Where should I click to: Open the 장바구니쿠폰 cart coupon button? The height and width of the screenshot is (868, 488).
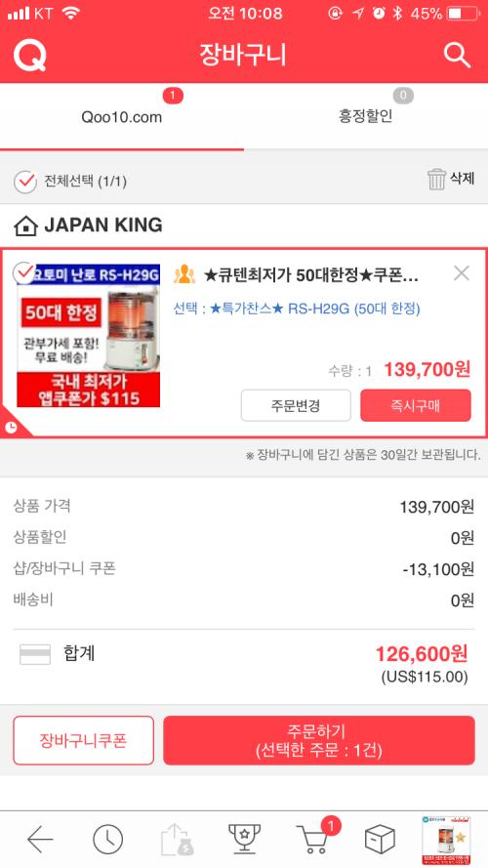pos(84,740)
